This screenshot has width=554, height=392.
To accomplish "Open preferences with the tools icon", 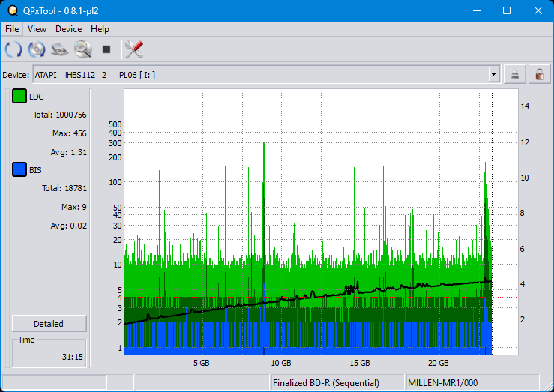I will click(x=134, y=50).
